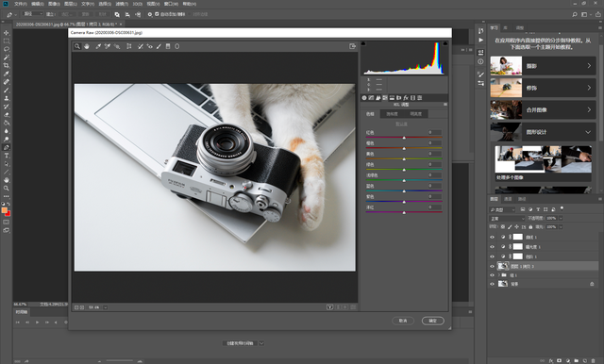Click the 红色 hue slider handle
The image size is (604, 364).
(404, 138)
